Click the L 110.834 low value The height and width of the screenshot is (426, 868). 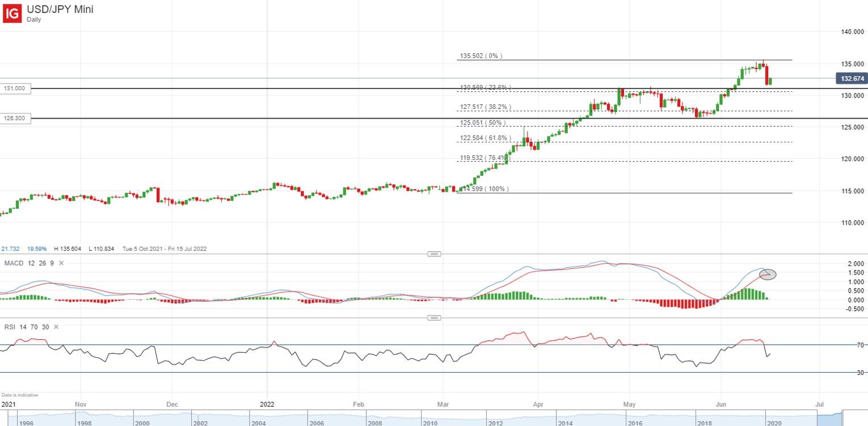pyautogui.click(x=102, y=249)
